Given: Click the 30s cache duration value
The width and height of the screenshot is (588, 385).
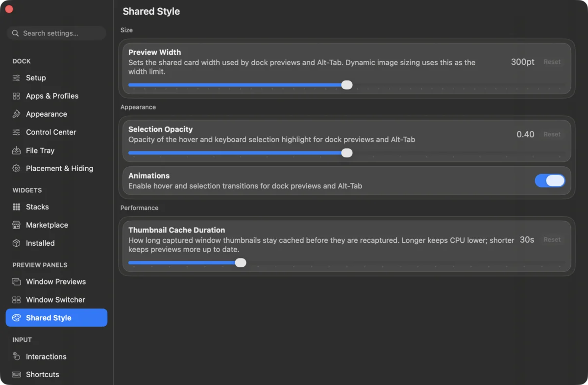Looking at the screenshot, I should click(527, 240).
